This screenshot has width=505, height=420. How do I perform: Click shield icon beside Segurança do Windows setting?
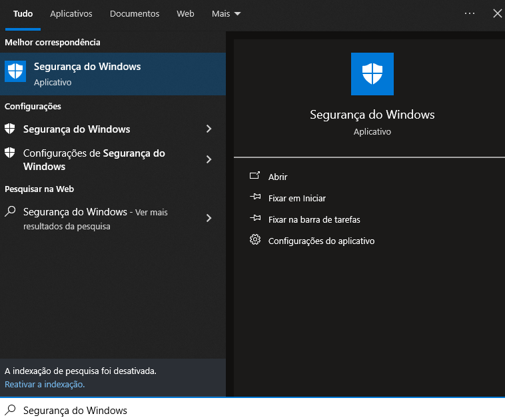(10, 129)
